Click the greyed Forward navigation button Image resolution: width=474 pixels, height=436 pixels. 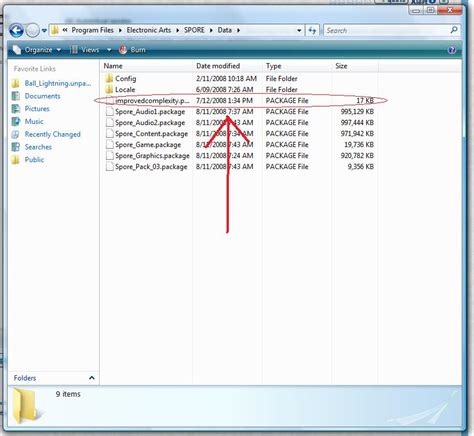pos(33,31)
